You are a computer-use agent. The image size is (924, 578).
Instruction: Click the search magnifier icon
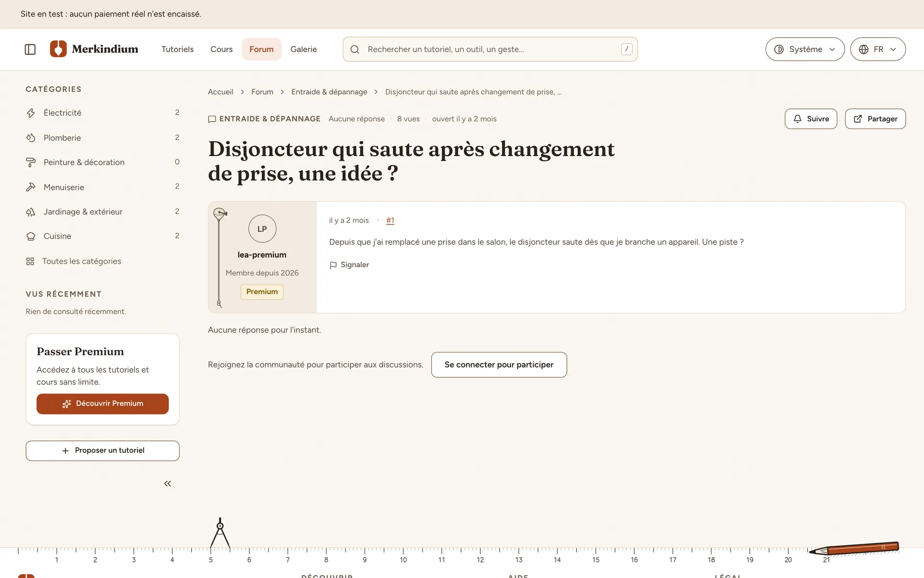point(355,49)
